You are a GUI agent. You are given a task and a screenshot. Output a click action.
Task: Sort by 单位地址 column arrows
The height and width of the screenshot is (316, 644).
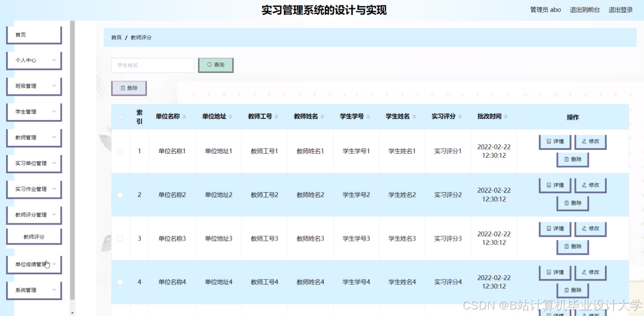(230, 117)
